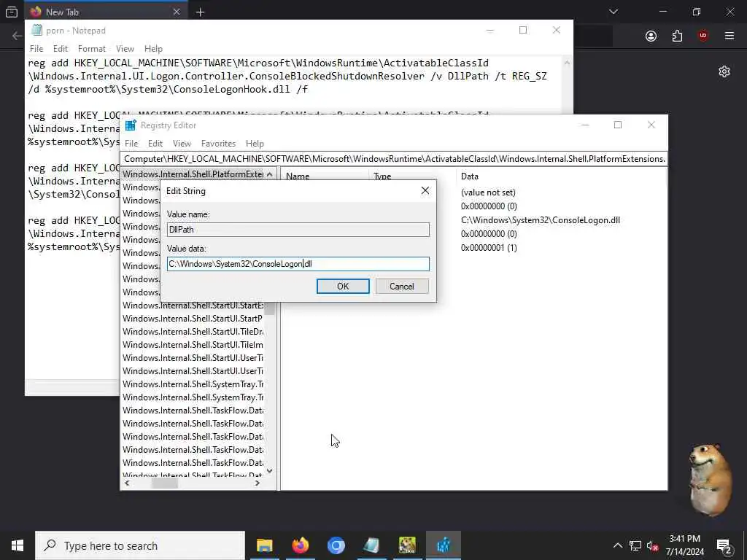This screenshot has height=560, width=747.
Task: Open Registry Editor Edit menu
Action: pyautogui.click(x=155, y=144)
